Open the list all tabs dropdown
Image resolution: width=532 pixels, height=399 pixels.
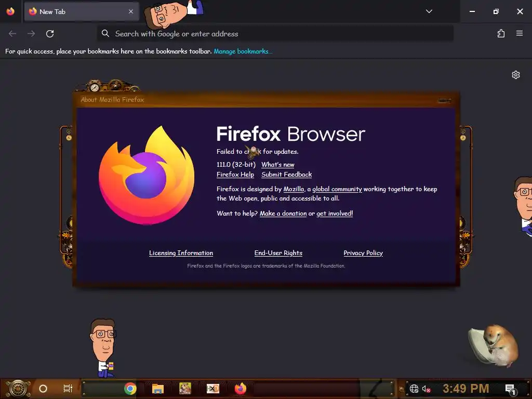[429, 11]
